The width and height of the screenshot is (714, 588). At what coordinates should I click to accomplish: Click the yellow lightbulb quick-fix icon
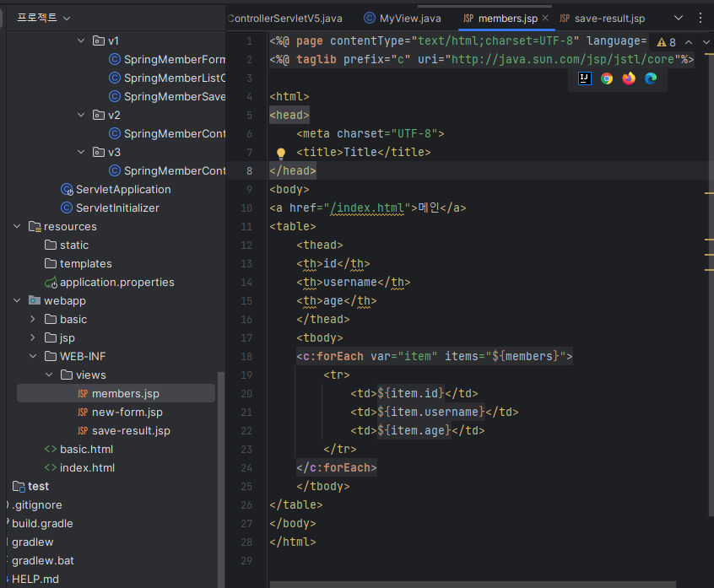click(x=281, y=153)
